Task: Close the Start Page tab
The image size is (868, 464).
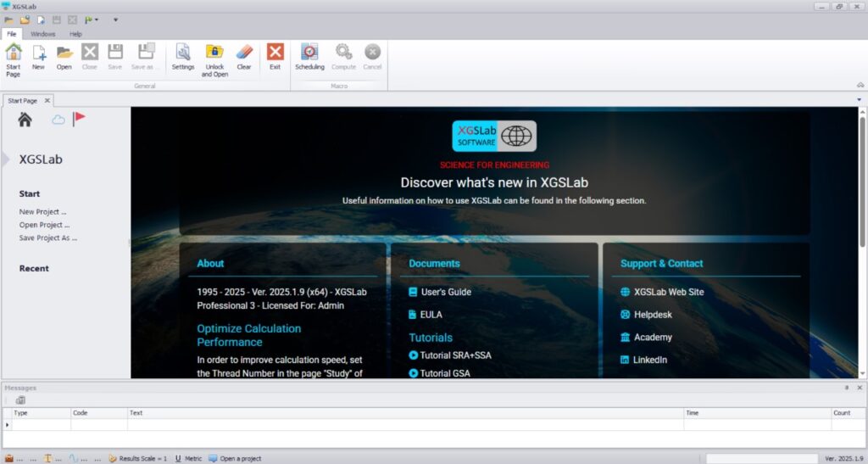Action: (x=47, y=100)
